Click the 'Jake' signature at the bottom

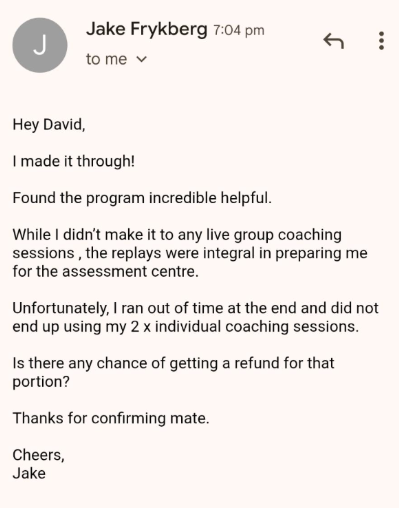(x=29, y=473)
